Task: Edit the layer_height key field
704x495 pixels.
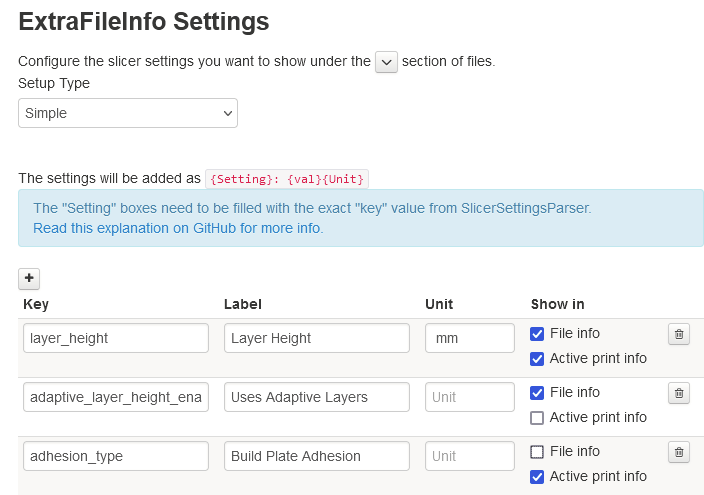Action: tap(116, 338)
